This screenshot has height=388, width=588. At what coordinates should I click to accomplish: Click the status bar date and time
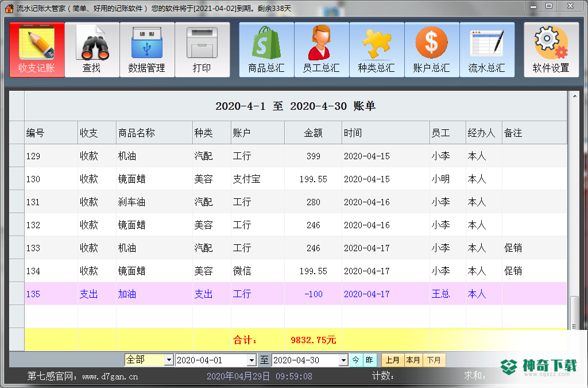point(260,376)
